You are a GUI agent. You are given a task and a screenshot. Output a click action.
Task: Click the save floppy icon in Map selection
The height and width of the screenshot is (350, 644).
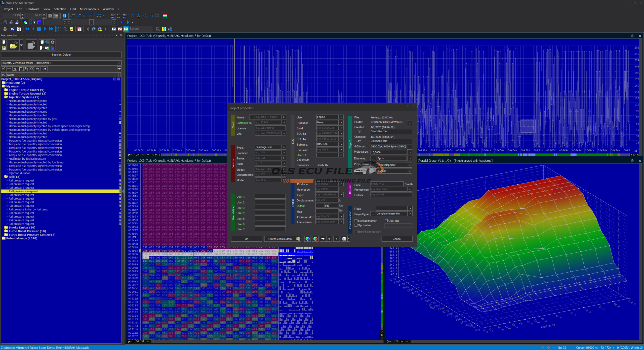coord(4,48)
